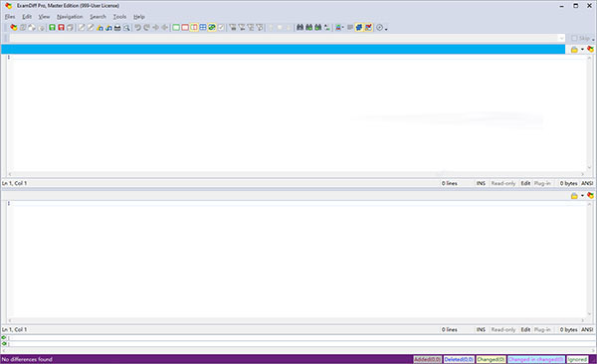Click Edit in the top pane status bar
Image resolution: width=597 pixels, height=364 pixels.
(525, 183)
